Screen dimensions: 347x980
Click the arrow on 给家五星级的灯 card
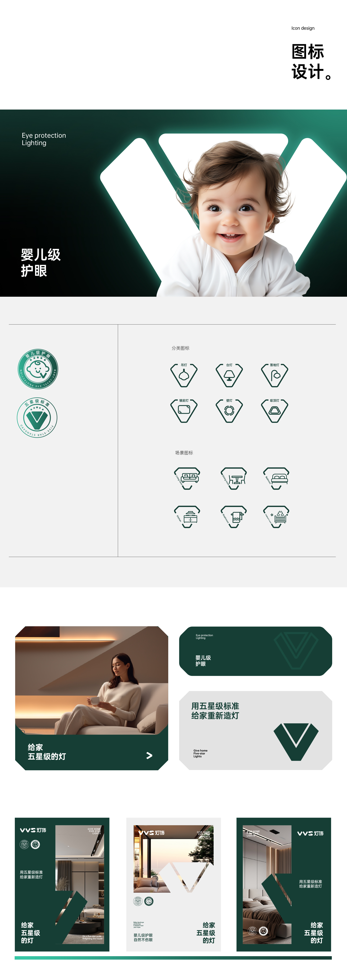click(149, 755)
